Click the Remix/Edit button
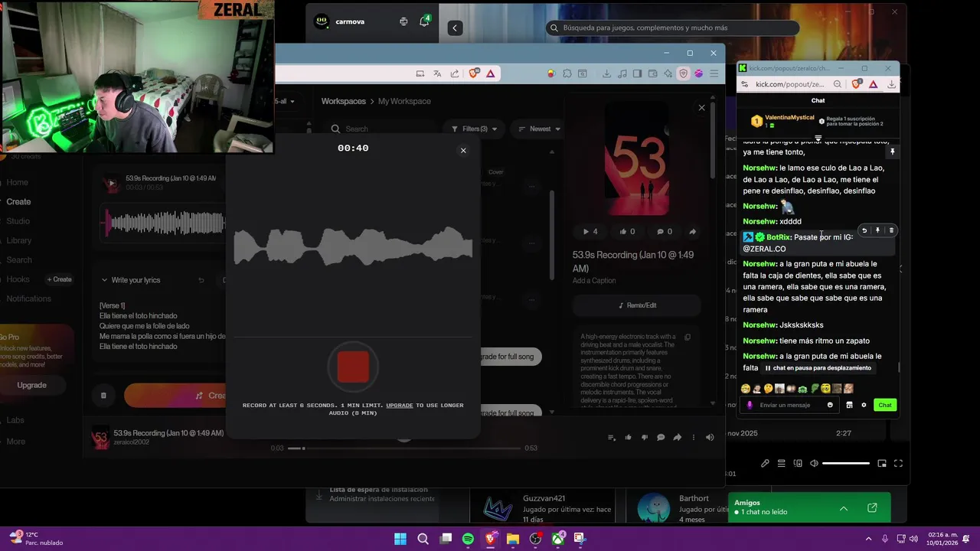The width and height of the screenshot is (980, 551). point(637,305)
